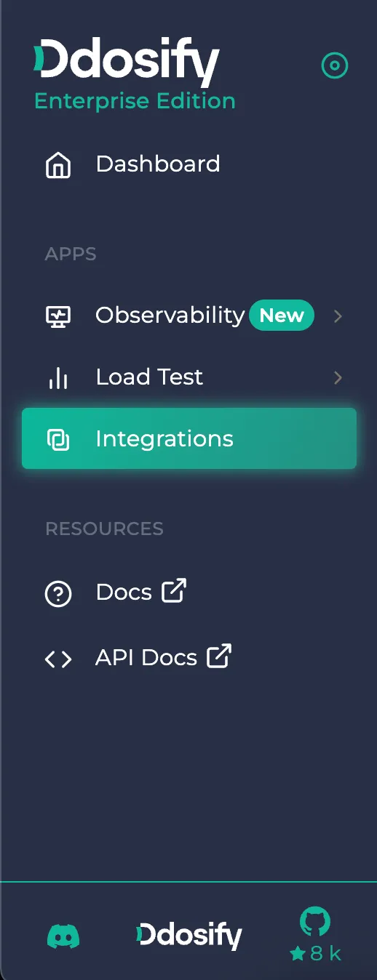Click the Dashboard home icon
The height and width of the screenshot is (980, 377).
(x=58, y=165)
